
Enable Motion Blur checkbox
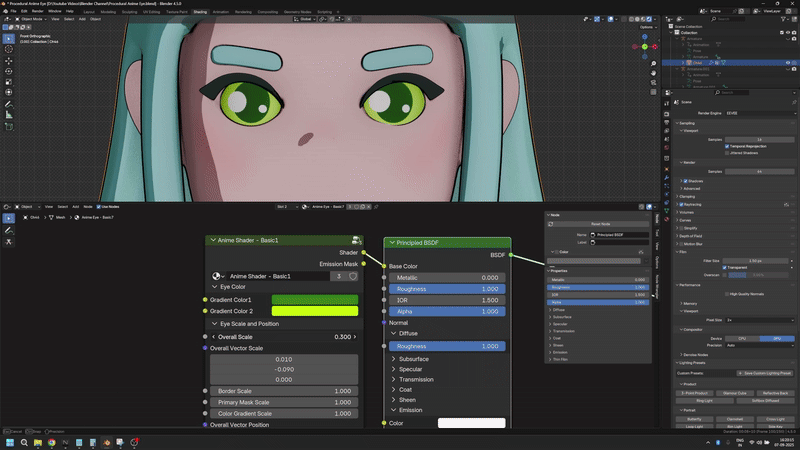coord(681,244)
